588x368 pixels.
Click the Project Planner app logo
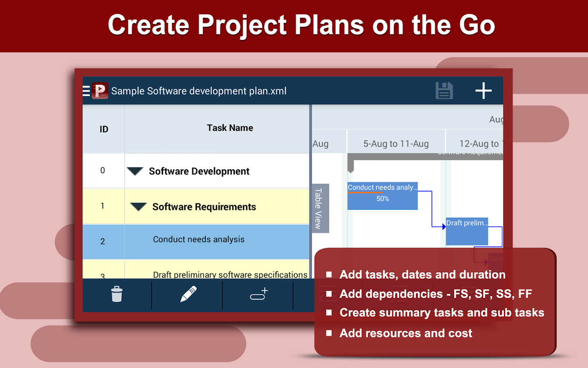100,91
